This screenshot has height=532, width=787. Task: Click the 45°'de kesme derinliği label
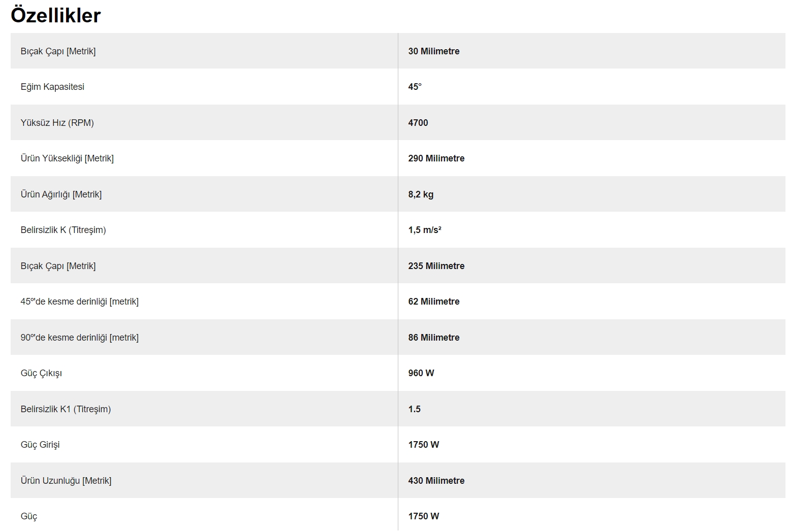coord(80,302)
